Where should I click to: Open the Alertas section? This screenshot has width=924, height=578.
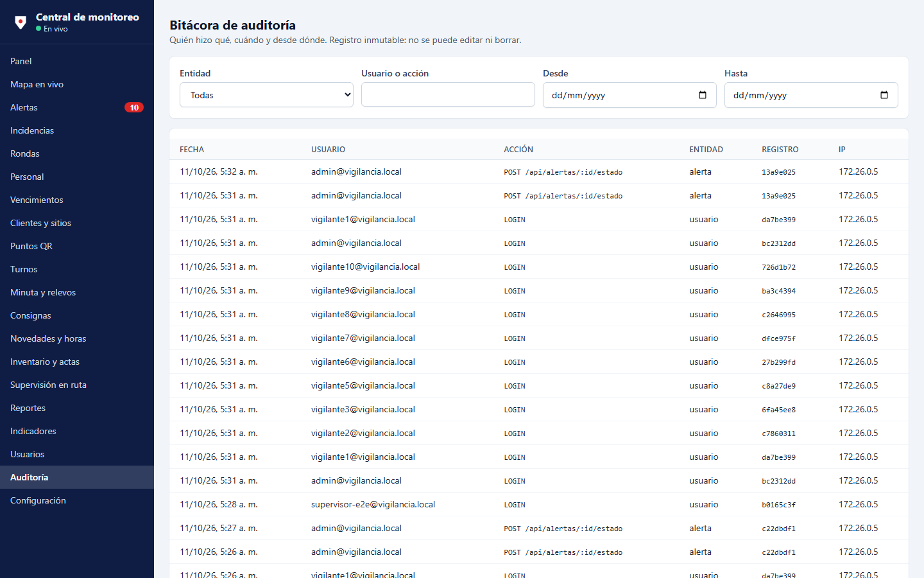pyautogui.click(x=77, y=107)
